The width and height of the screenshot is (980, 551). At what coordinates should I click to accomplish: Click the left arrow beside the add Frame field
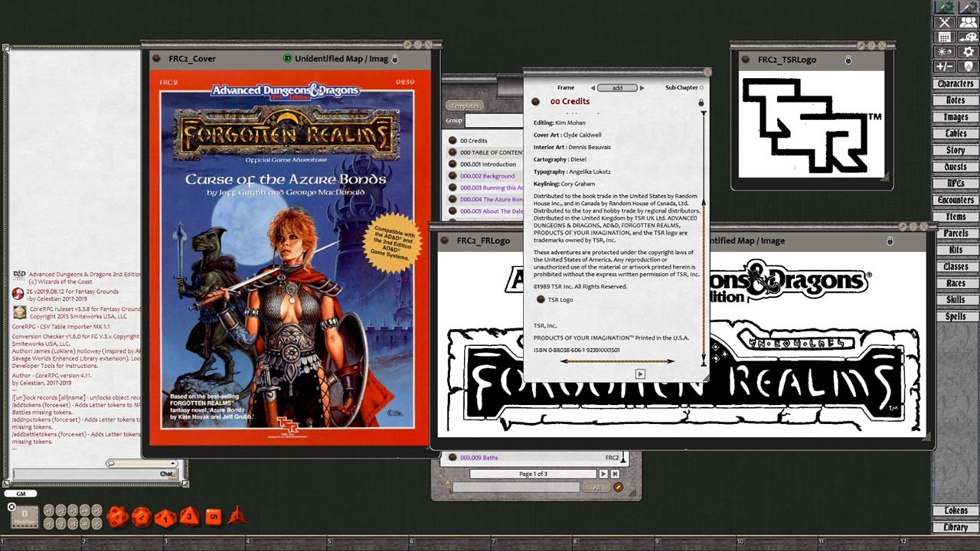click(x=593, y=87)
